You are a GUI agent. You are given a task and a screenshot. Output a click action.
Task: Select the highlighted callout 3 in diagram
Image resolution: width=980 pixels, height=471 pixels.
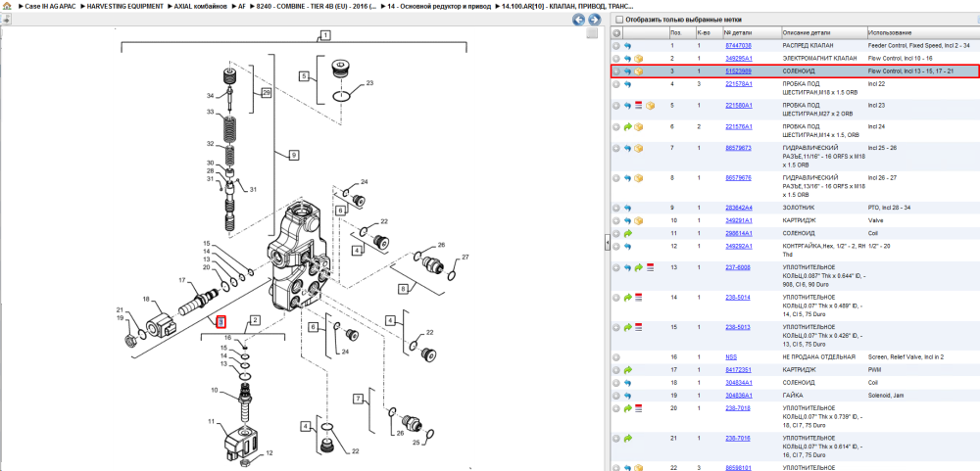point(220,322)
